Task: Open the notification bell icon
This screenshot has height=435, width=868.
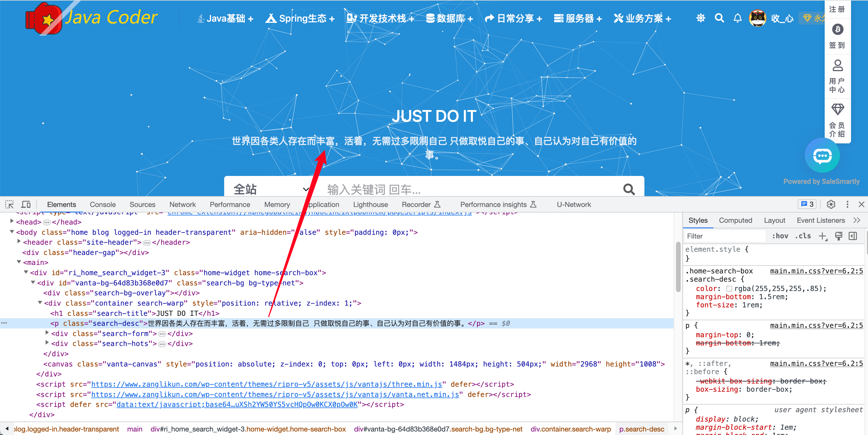Action: tap(737, 18)
